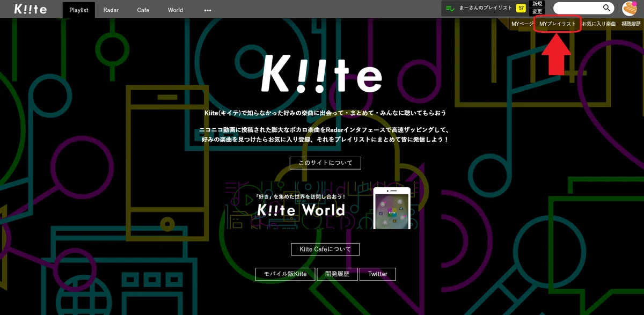Select まーさんのプレイリスト current playlist
644x315 pixels.
coord(486,8)
